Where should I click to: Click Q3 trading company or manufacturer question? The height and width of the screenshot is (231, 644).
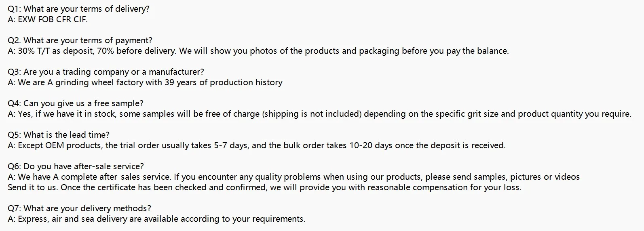pyautogui.click(x=106, y=72)
